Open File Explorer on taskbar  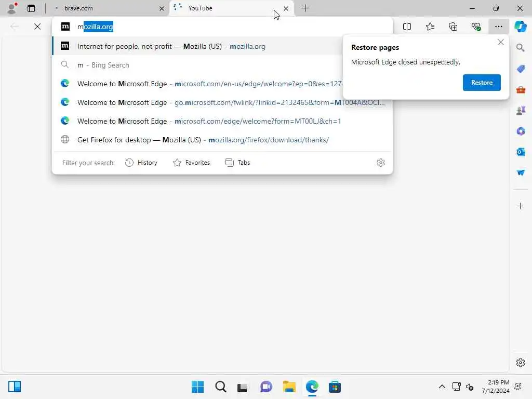coord(289,387)
